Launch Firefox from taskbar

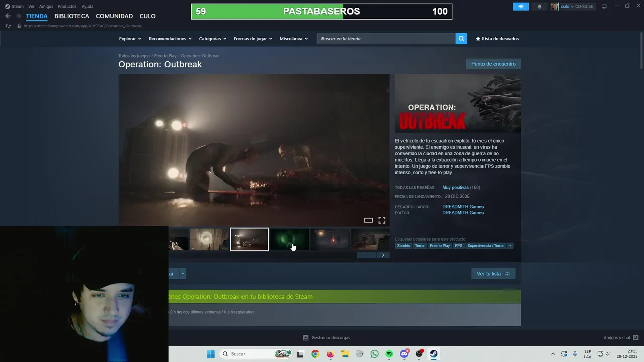tap(330, 354)
